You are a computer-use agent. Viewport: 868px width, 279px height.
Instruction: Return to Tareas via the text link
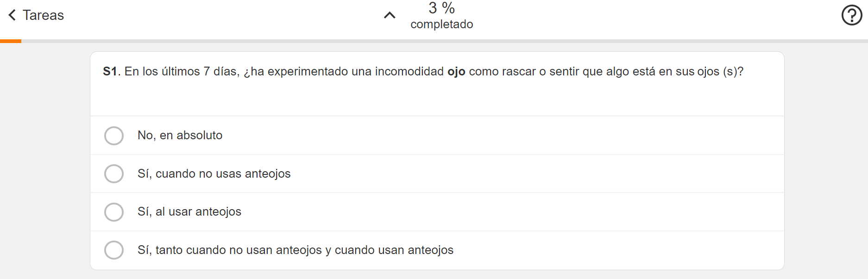click(43, 15)
